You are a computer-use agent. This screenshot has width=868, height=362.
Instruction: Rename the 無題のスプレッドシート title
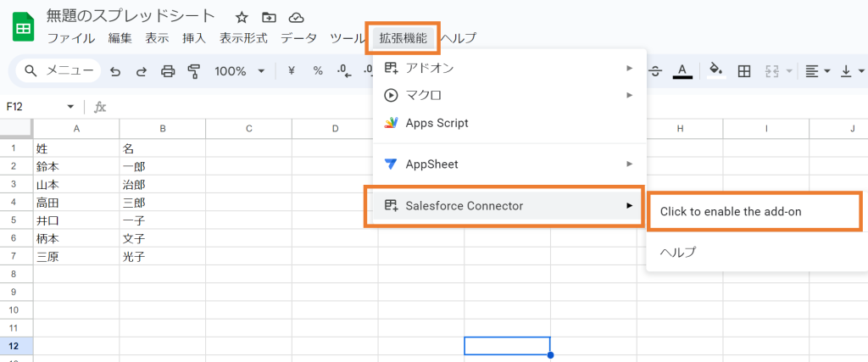tap(131, 17)
